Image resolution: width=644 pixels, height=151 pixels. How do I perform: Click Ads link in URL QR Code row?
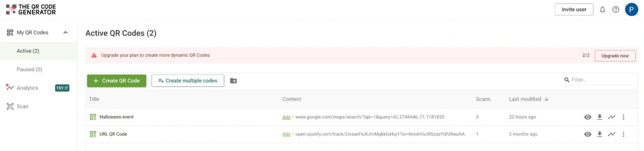point(286,134)
